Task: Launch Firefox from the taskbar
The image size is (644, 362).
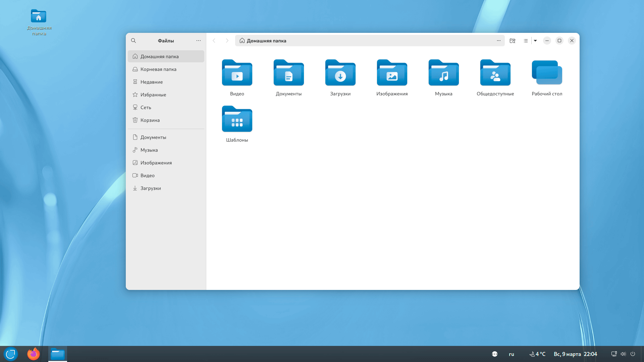Action: coord(33,354)
